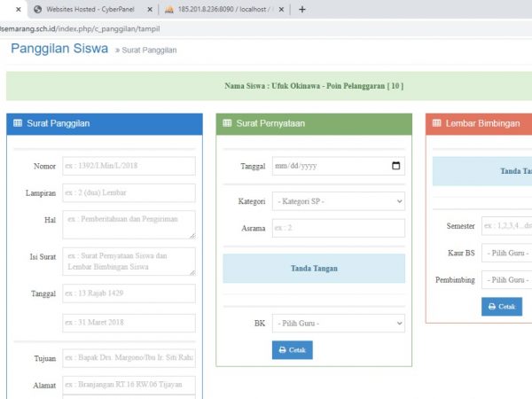Focus the Semester input field
This screenshot has height=399, width=532.
(x=507, y=226)
